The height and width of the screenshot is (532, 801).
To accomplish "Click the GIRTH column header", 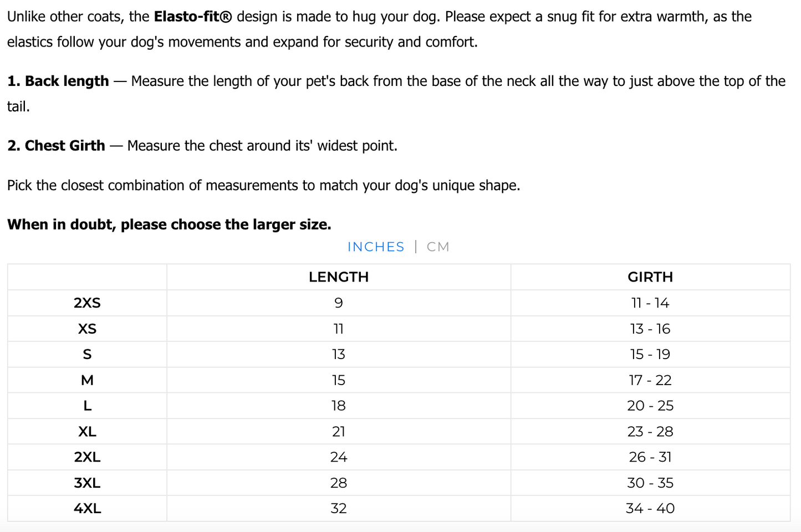I will (650, 277).
